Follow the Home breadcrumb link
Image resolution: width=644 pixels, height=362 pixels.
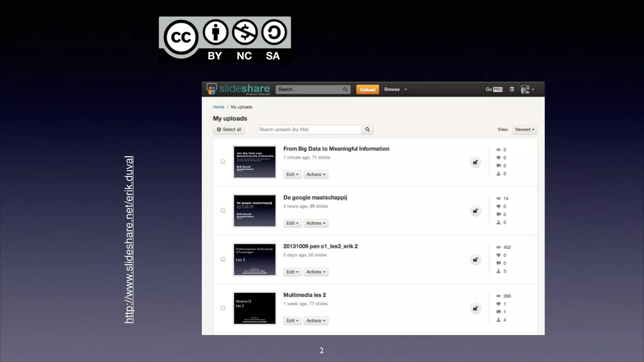(218, 107)
